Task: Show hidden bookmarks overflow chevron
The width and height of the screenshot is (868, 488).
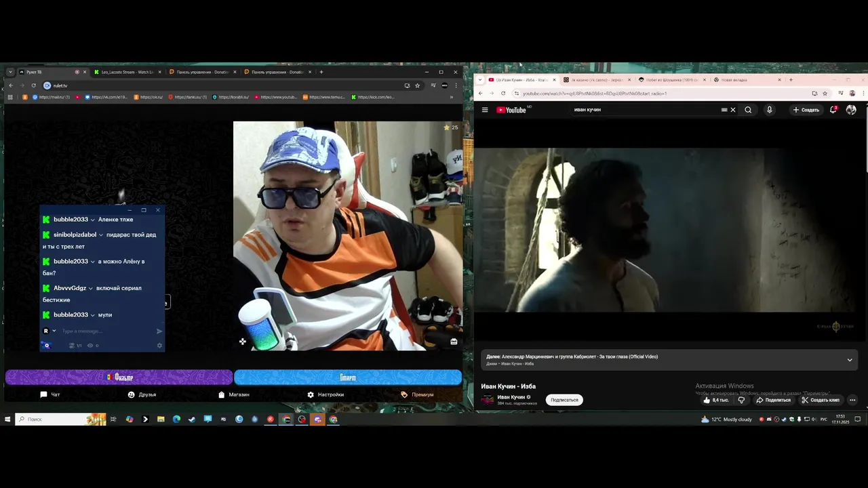Action: [x=452, y=97]
